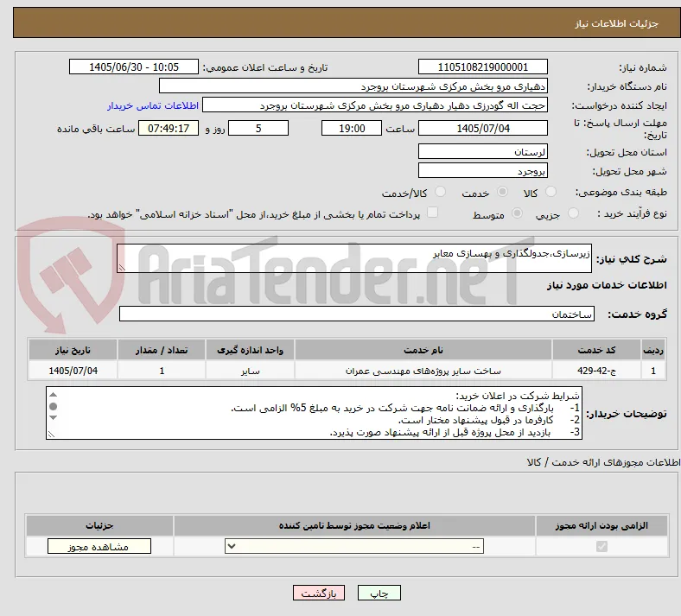Click the ردیف column header

(653, 350)
